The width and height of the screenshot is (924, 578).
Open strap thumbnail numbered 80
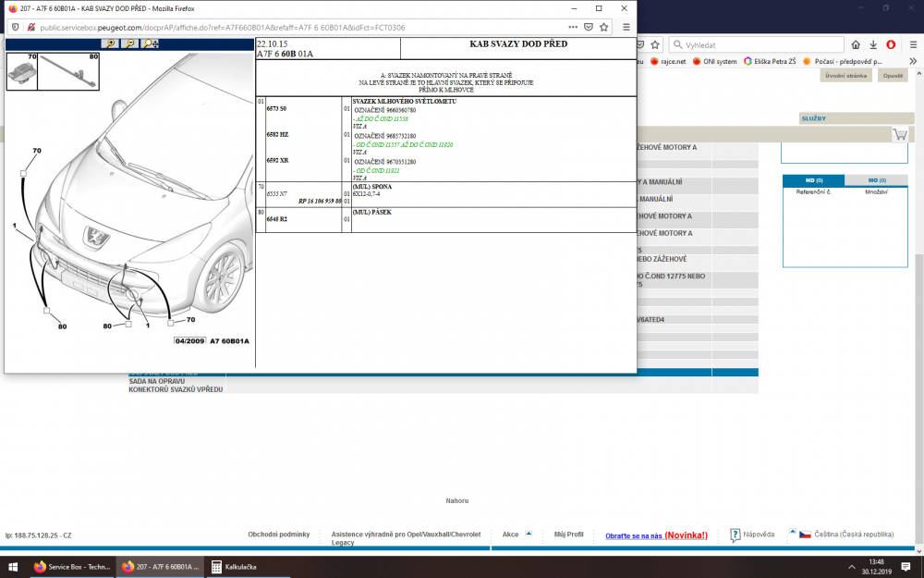pos(68,72)
